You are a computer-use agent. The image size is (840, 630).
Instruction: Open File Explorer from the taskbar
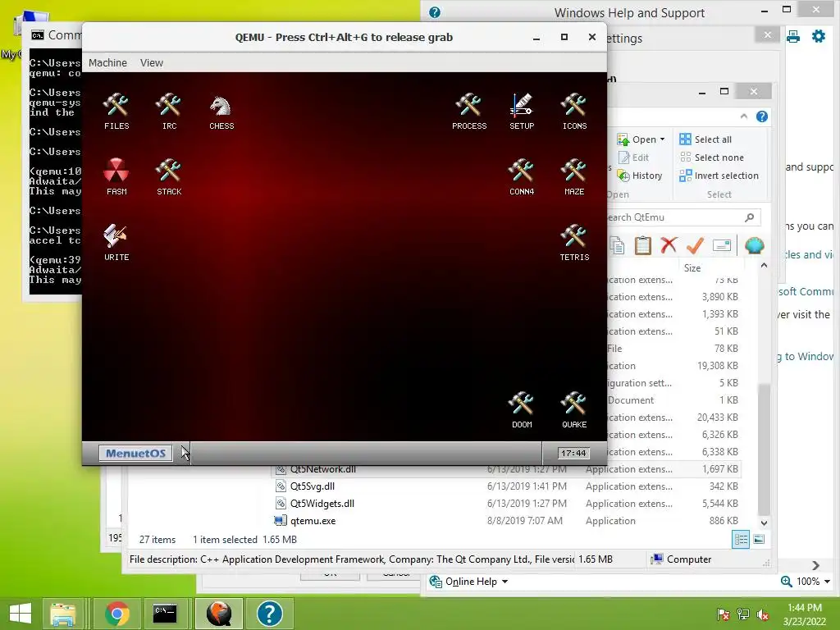pos(62,614)
